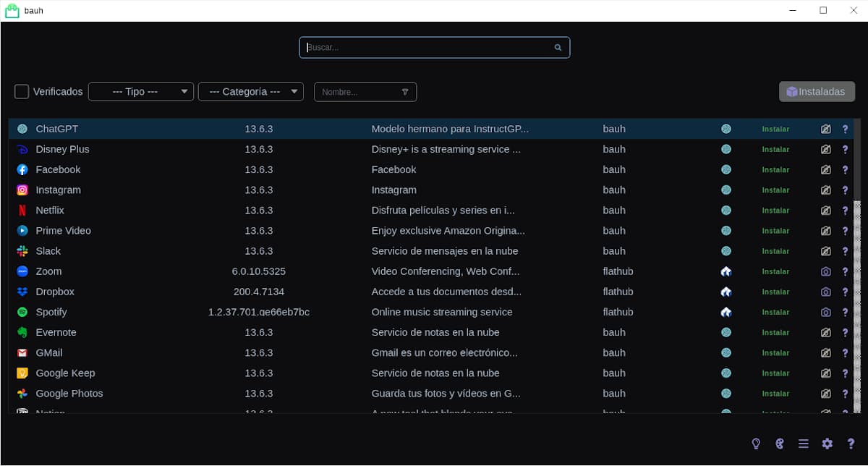Show info for Evernote with its question mark
The width and height of the screenshot is (868, 466).
[x=845, y=332]
